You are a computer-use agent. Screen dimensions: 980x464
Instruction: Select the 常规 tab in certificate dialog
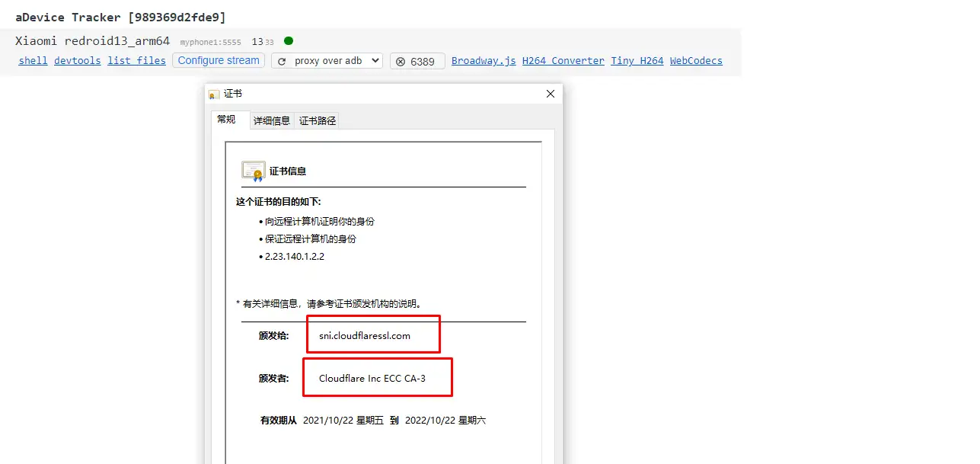point(231,120)
